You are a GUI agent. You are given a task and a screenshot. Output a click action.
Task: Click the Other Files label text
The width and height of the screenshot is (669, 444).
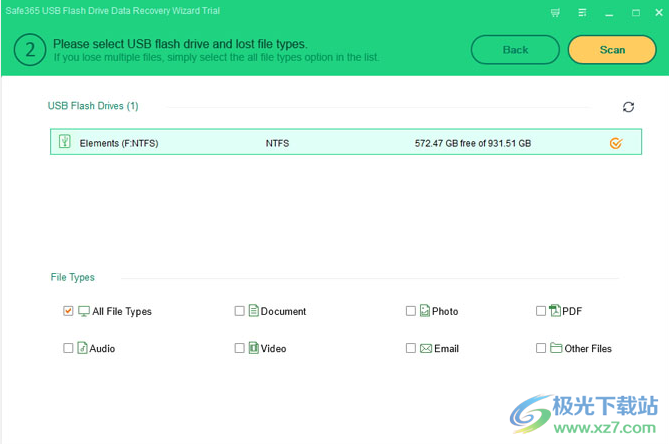coord(588,348)
